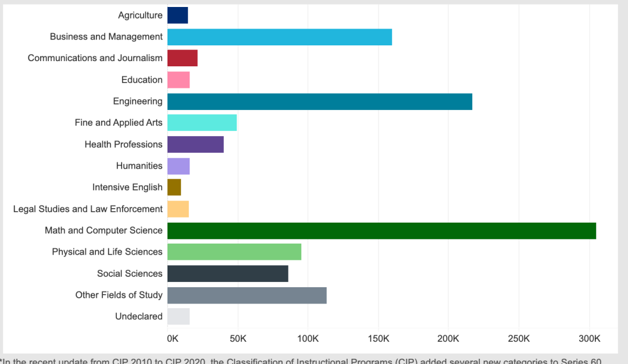628x364 pixels.
Task: Select the dark Social Sciences bar
Action: point(227,274)
